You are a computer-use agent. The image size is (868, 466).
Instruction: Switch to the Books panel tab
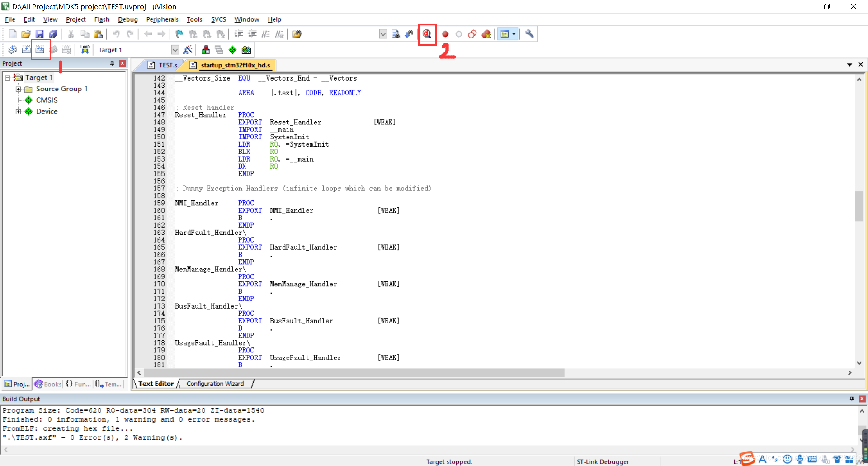(x=48, y=384)
